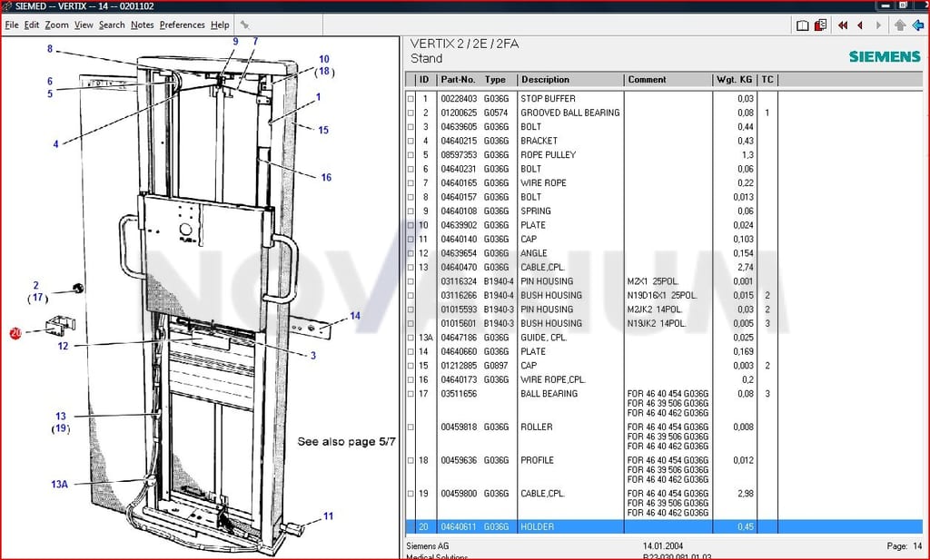Click the red callout 20 marker

15,334
